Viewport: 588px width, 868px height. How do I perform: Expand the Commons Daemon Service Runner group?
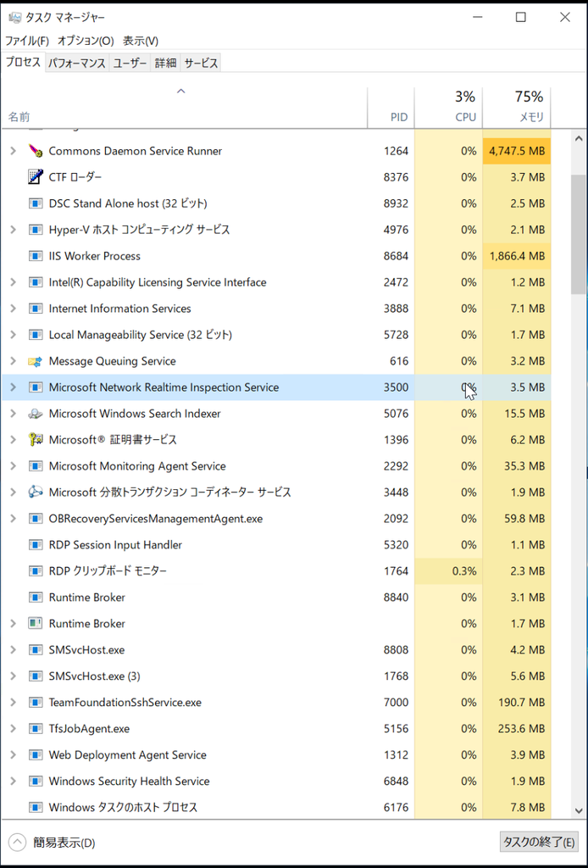(x=14, y=151)
